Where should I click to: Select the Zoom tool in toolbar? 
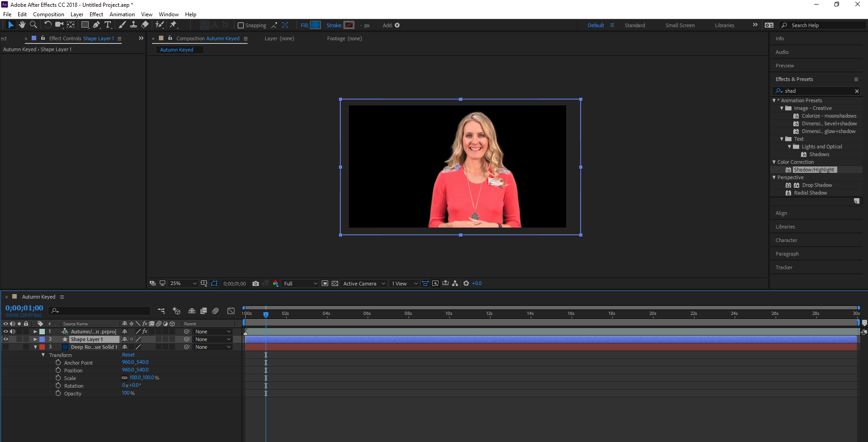point(33,25)
